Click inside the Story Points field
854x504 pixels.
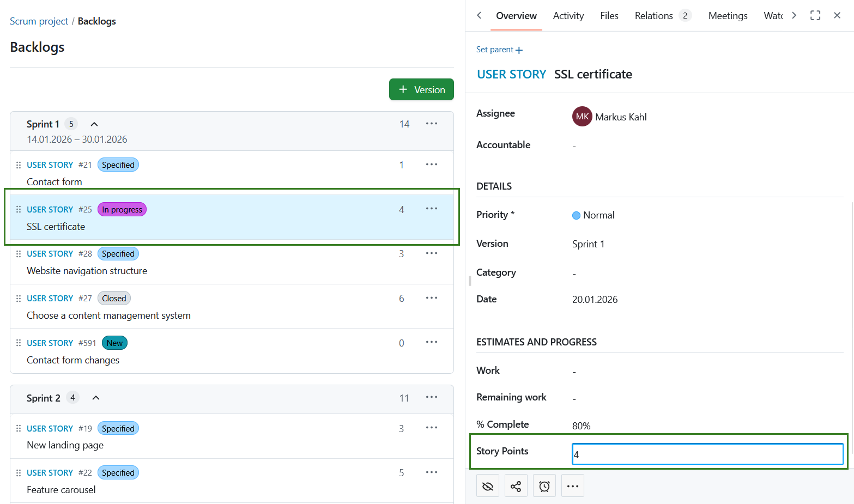coord(707,453)
